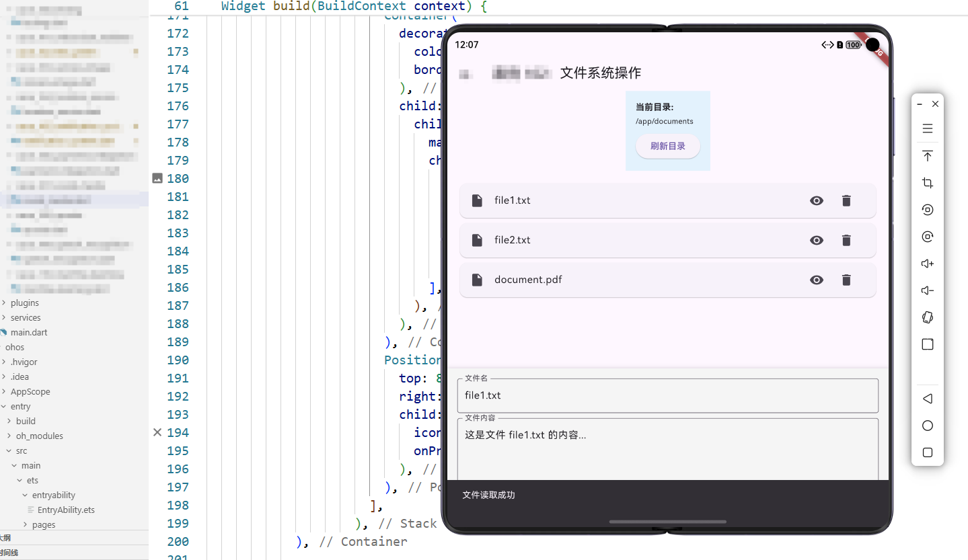Tap the file2.txt list row
This screenshot has width=968, height=560.
pos(667,240)
